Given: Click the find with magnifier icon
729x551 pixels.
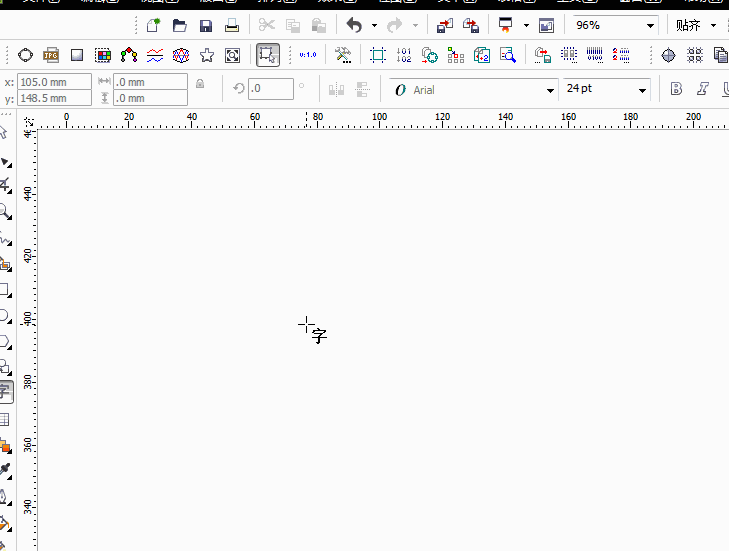Looking at the screenshot, I should coord(508,55).
